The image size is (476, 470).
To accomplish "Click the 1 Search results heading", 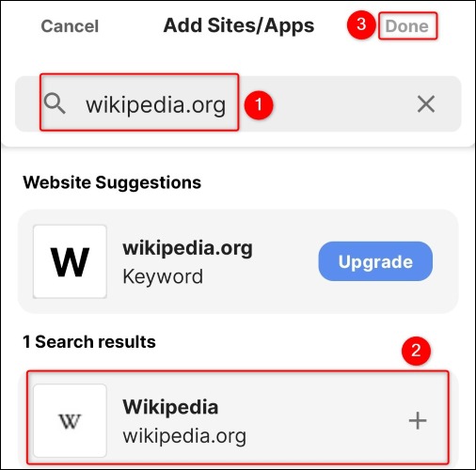I will coord(89,341).
